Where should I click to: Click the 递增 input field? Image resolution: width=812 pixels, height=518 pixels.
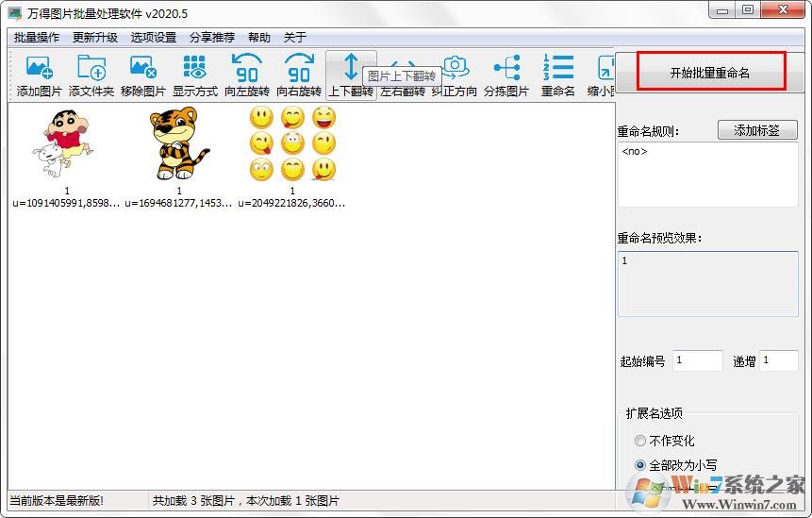click(779, 360)
